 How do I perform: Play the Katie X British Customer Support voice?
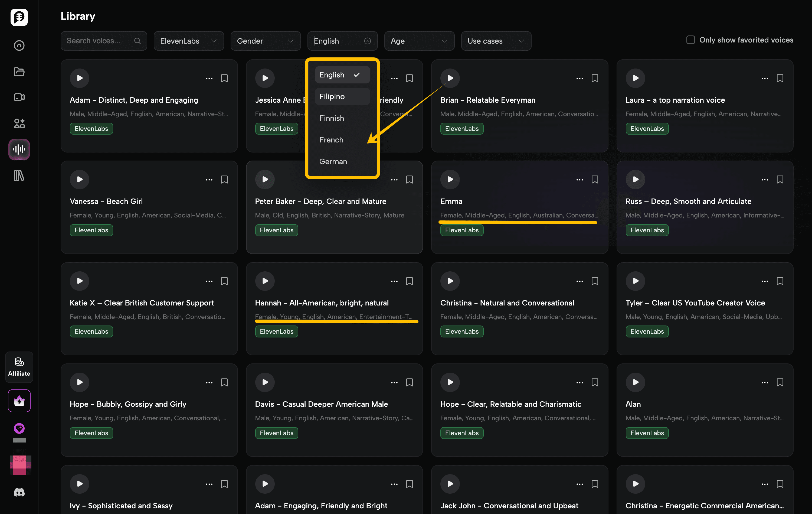[x=80, y=281]
